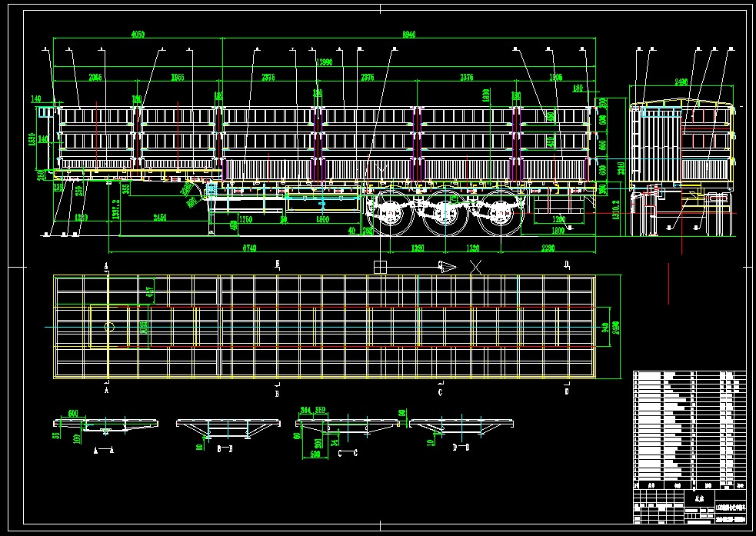Click the 13990 overall length dimension
The width and height of the screenshot is (756, 536).
pyautogui.click(x=325, y=62)
